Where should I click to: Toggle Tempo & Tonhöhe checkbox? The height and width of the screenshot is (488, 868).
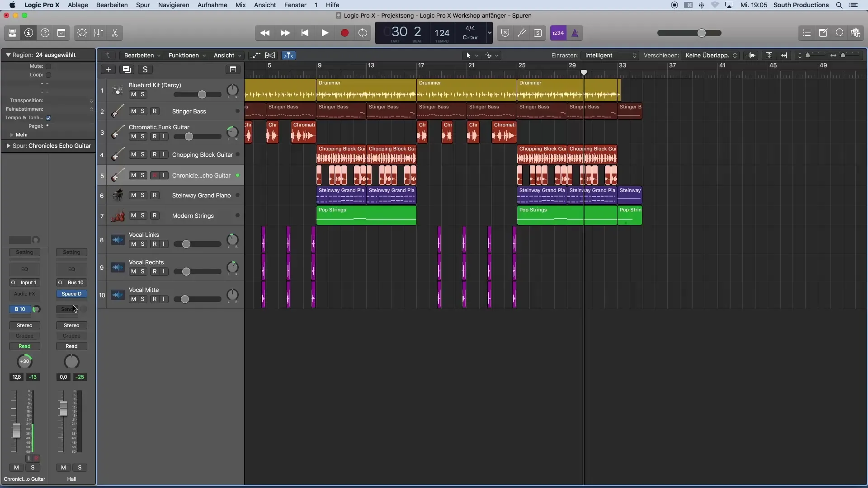coord(48,118)
